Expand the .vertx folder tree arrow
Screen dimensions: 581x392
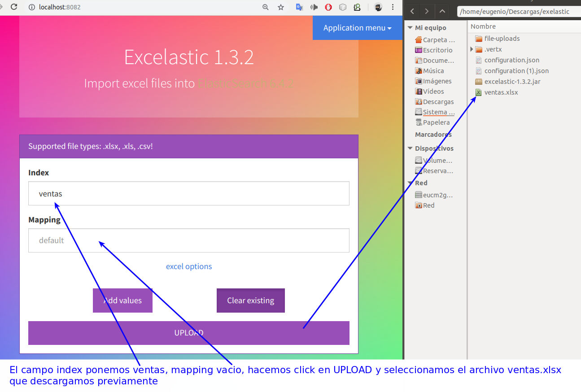coord(472,49)
